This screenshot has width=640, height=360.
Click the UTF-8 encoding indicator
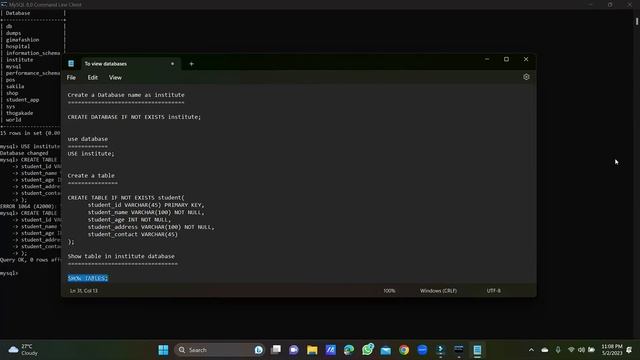tap(493, 291)
